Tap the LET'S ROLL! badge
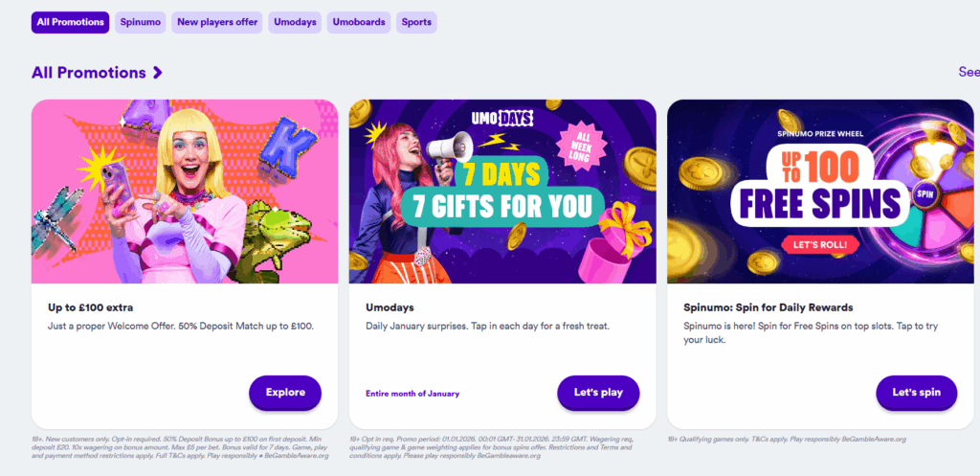The height and width of the screenshot is (476, 980). (x=820, y=244)
